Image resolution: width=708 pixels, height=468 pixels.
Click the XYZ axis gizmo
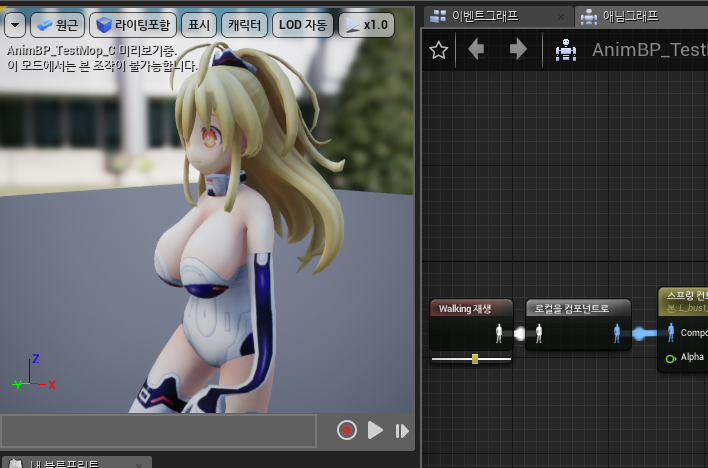tap(34, 373)
